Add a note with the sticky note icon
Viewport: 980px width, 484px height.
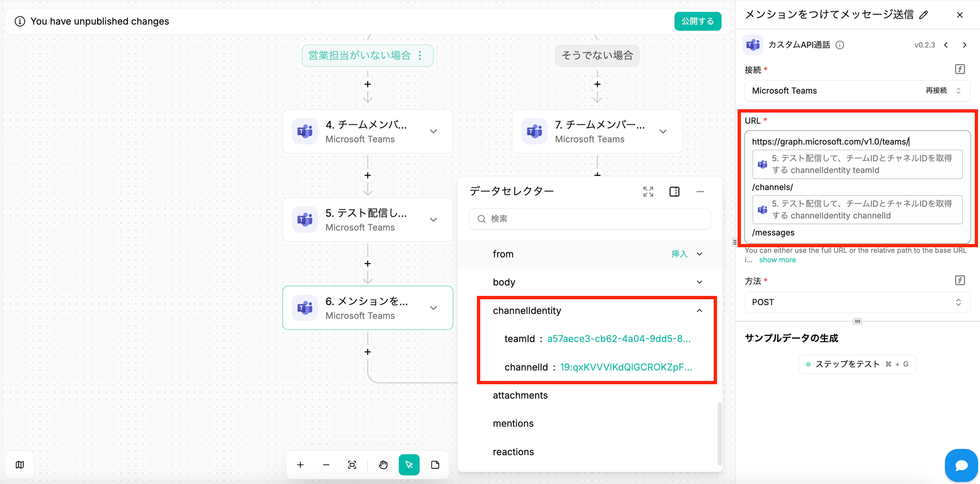pyautogui.click(x=435, y=465)
